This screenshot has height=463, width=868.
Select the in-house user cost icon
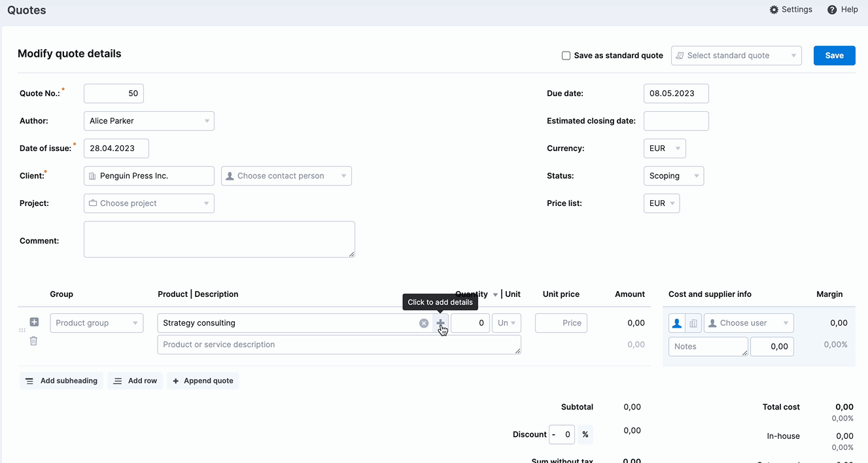click(677, 323)
